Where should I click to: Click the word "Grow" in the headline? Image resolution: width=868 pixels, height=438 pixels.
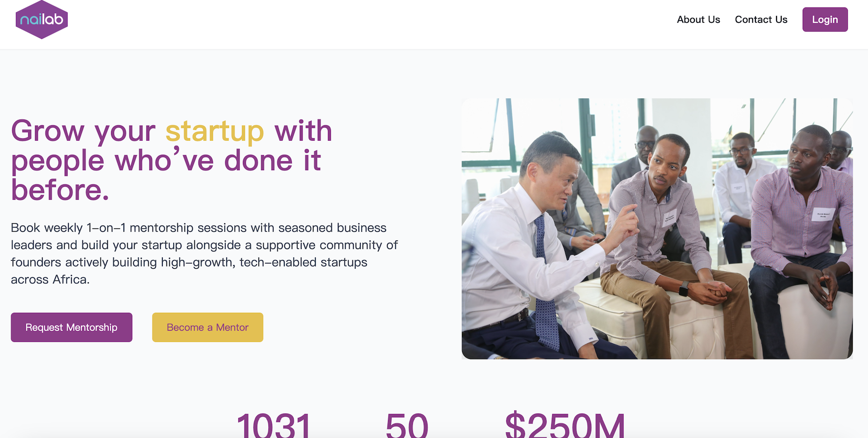(x=48, y=131)
